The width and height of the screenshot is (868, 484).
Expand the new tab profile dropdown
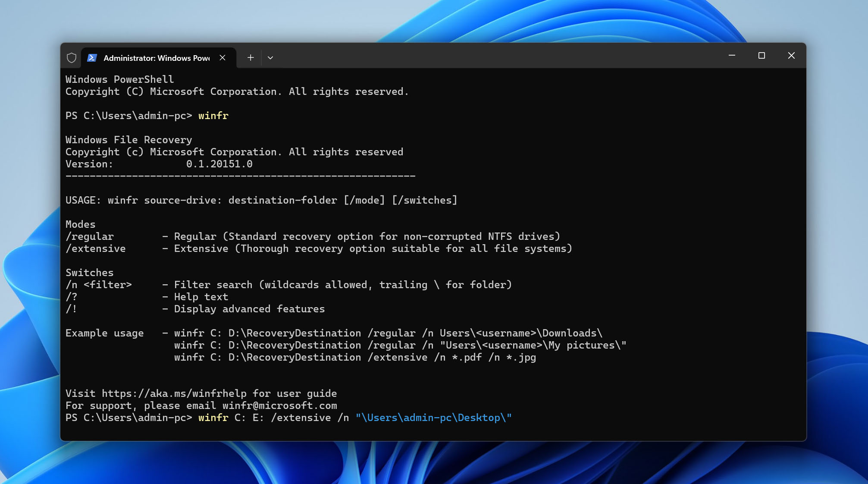point(270,58)
